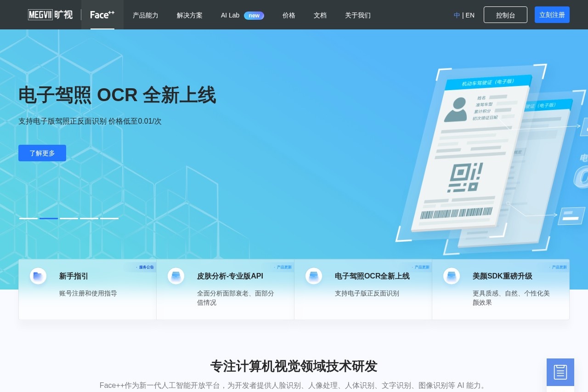Click the 产品更新 tag on 电子驾照OCR card
Screen dimensions: 588x392
(421, 267)
